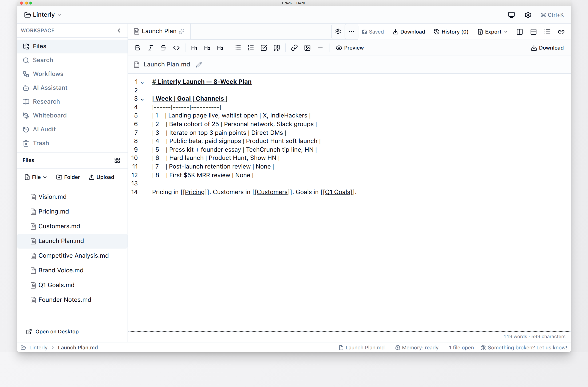
Task: Open Pricing.md in file list
Action: [x=72, y=211]
